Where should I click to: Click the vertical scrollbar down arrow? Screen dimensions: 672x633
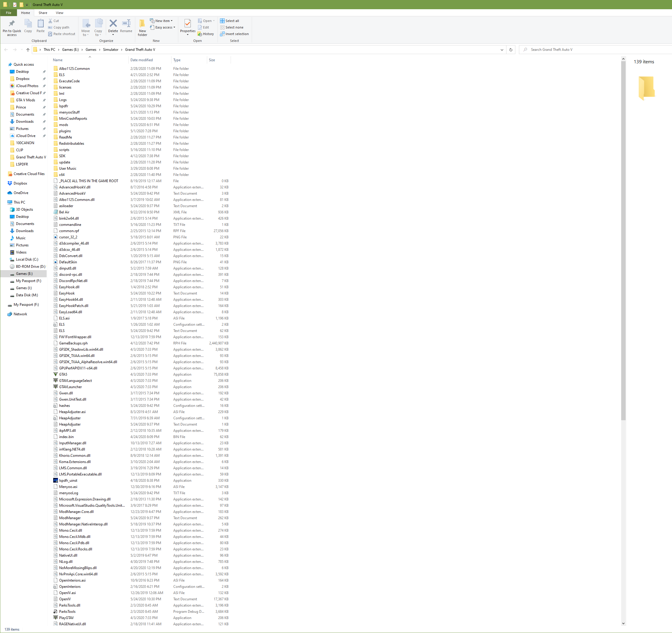coord(623,623)
